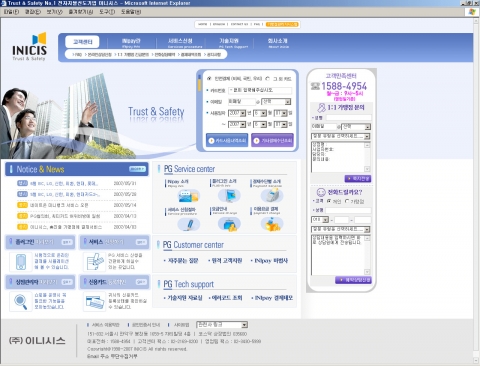Open the start-date year dropdown showing 2007
Screen dimensions: 480x366
click(x=237, y=113)
